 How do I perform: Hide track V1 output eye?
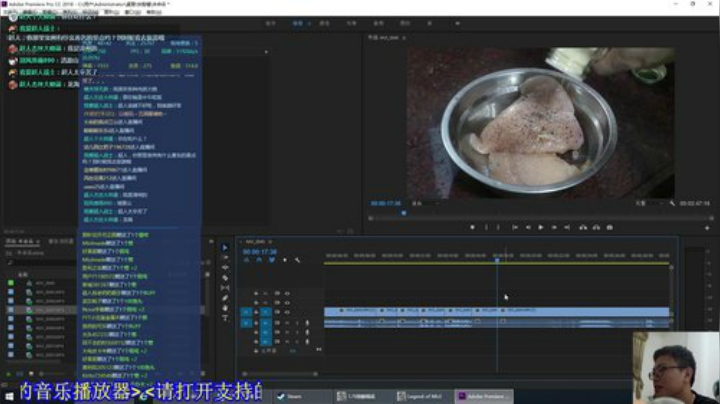click(287, 312)
